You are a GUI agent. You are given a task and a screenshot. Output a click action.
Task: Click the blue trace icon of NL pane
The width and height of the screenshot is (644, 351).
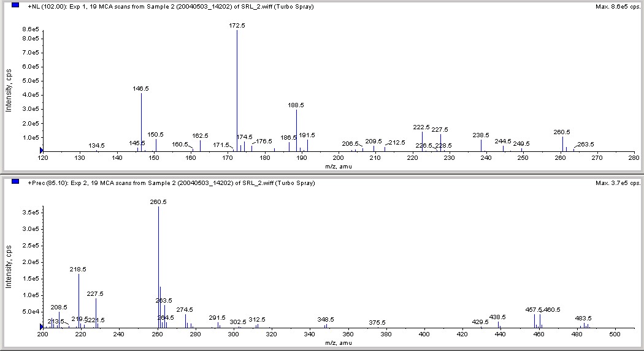pyautogui.click(x=15, y=6)
